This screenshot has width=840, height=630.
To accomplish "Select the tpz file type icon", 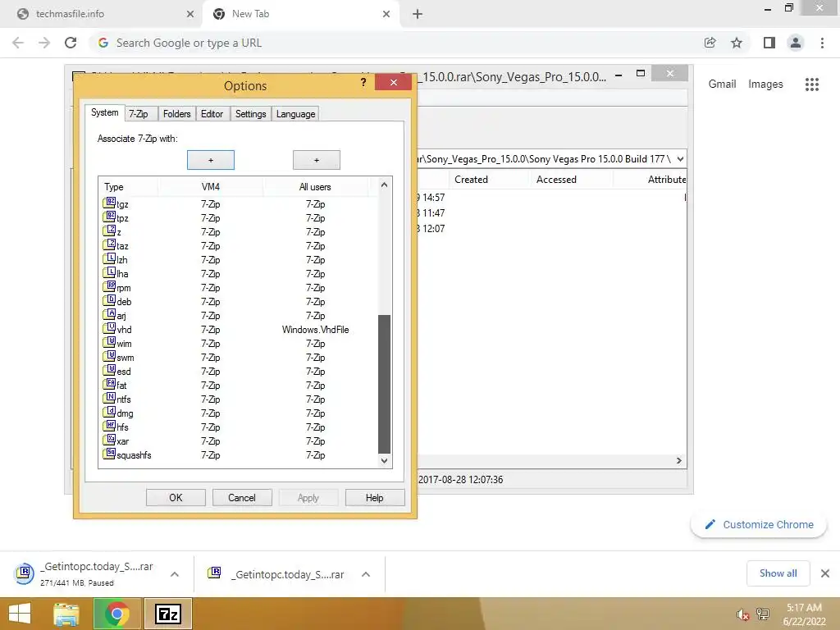I will click(x=109, y=217).
